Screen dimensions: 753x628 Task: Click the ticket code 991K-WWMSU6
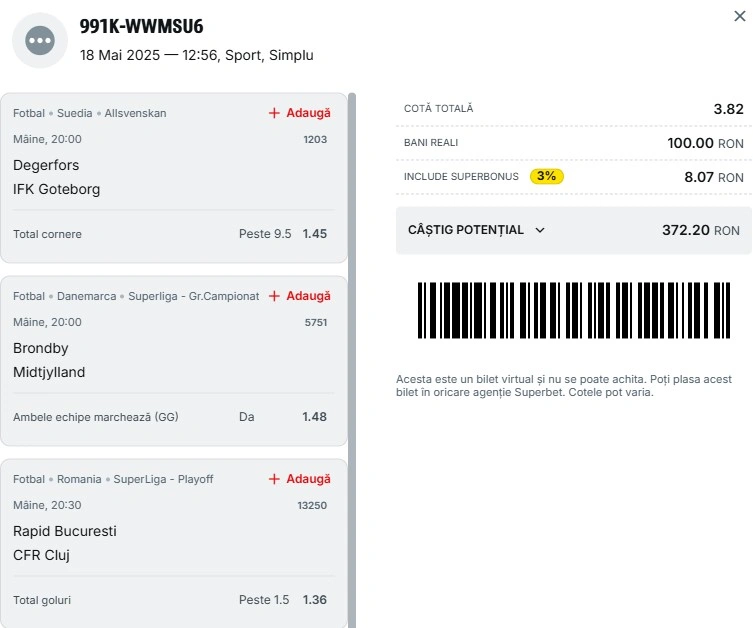[142, 26]
